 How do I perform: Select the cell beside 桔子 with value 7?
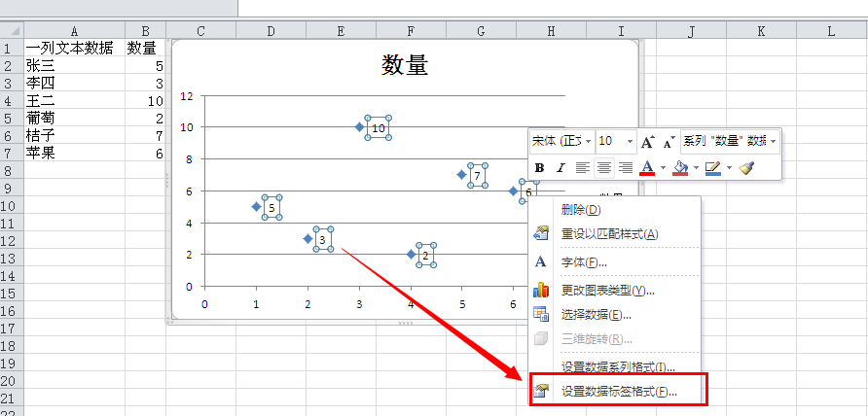(x=146, y=135)
